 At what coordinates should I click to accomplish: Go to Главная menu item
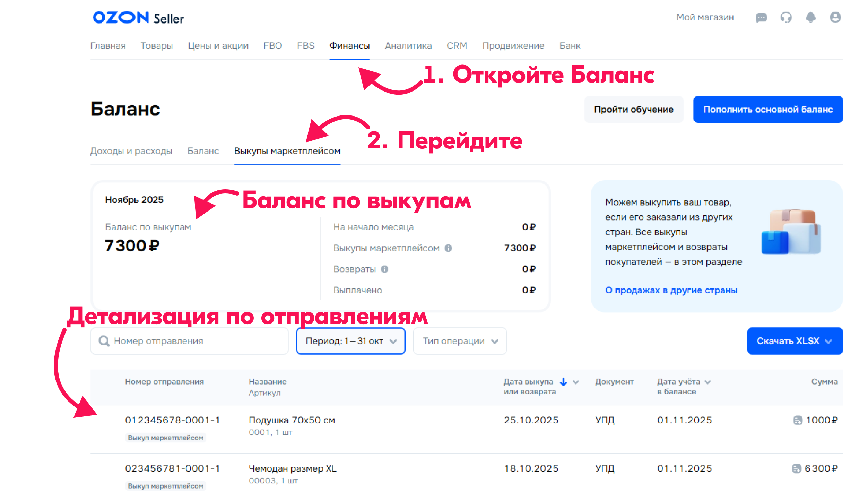108,46
